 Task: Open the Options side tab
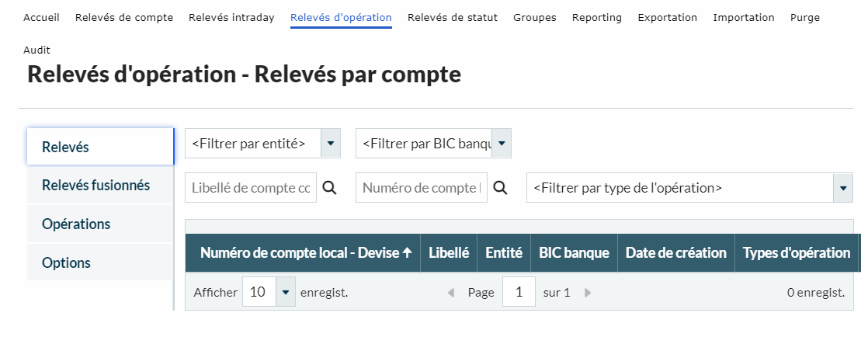pyautogui.click(x=66, y=262)
